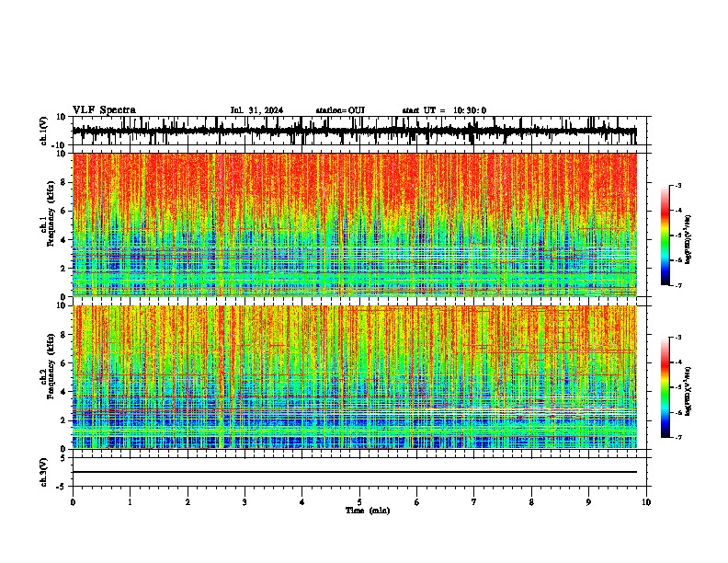Click the "ch.3(V)" vertical axis label

point(44,472)
